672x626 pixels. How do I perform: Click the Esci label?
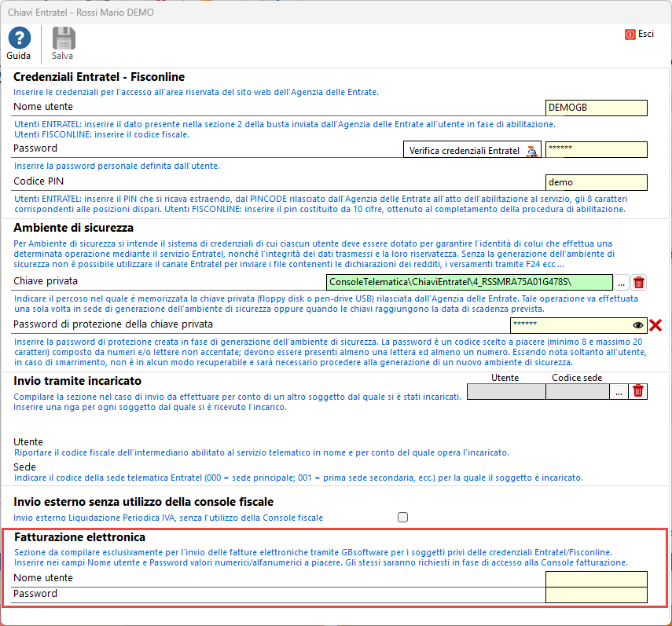(646, 34)
